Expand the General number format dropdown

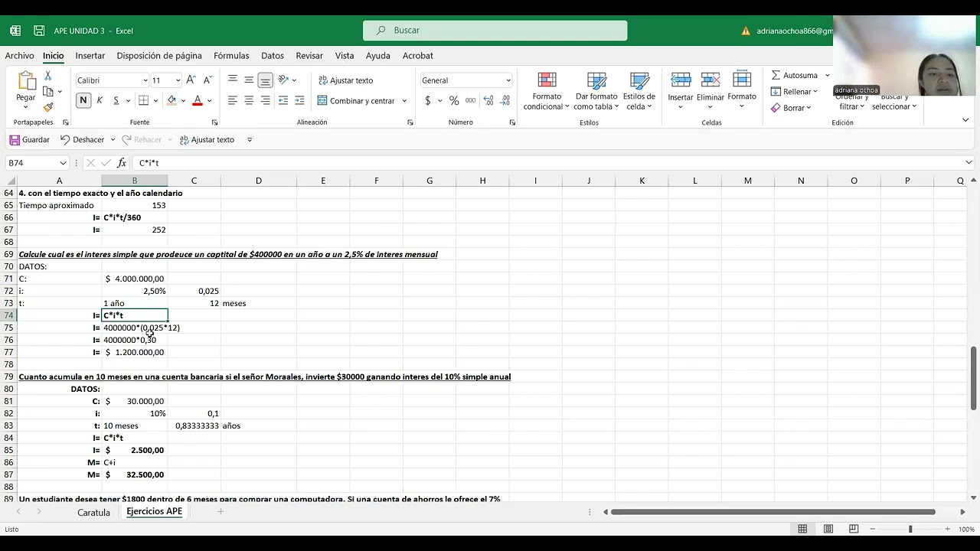[465, 80]
